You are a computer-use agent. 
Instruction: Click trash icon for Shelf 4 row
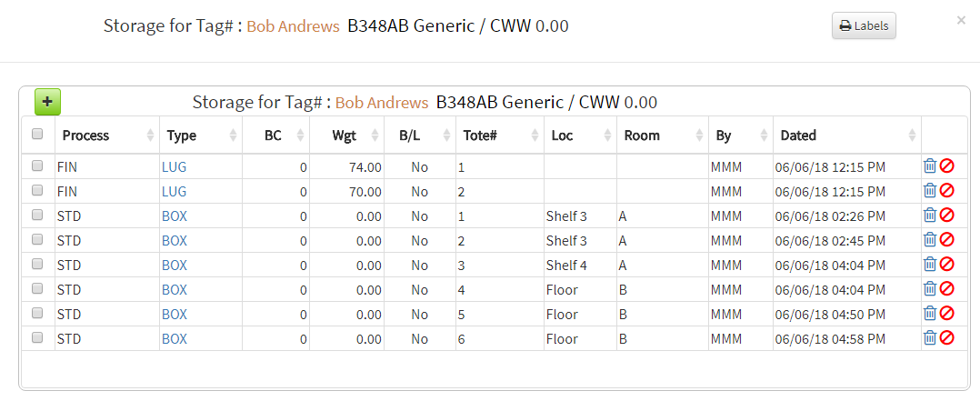[x=930, y=265]
